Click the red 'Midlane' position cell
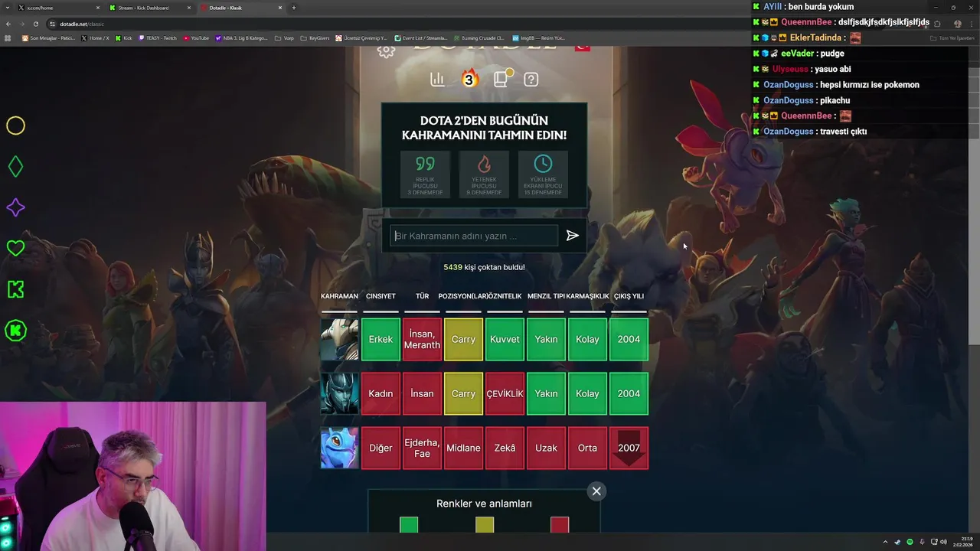This screenshot has width=980, height=551. point(463,448)
